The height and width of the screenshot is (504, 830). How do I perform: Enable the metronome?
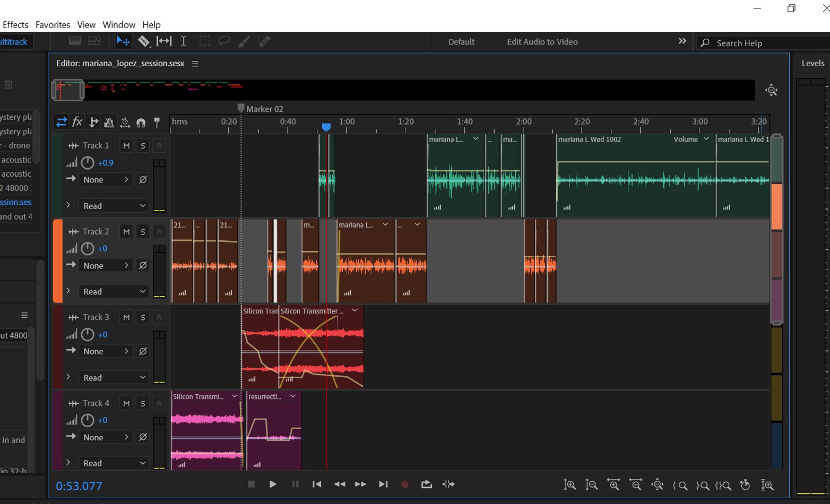[109, 122]
